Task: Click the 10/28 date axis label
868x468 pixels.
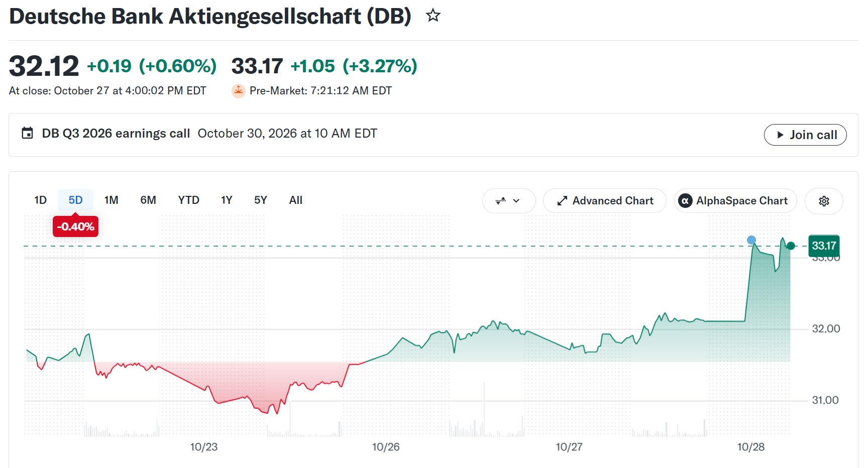Action: click(x=751, y=447)
